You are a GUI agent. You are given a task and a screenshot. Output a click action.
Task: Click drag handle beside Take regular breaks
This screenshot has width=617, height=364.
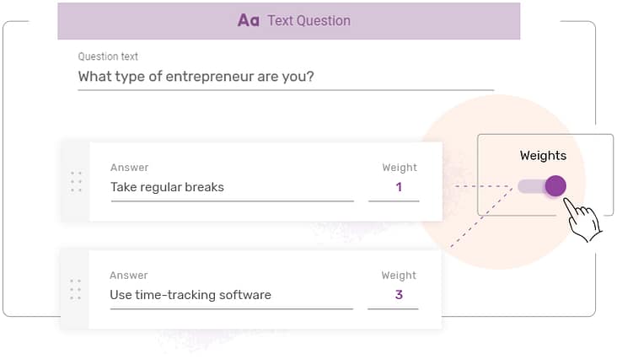click(x=76, y=181)
